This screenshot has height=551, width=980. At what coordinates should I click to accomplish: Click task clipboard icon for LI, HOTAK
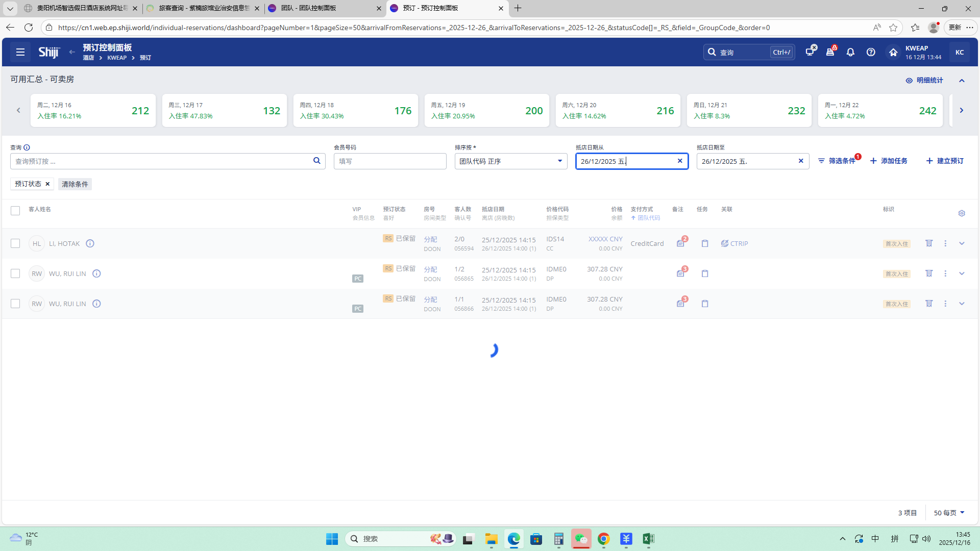click(705, 243)
